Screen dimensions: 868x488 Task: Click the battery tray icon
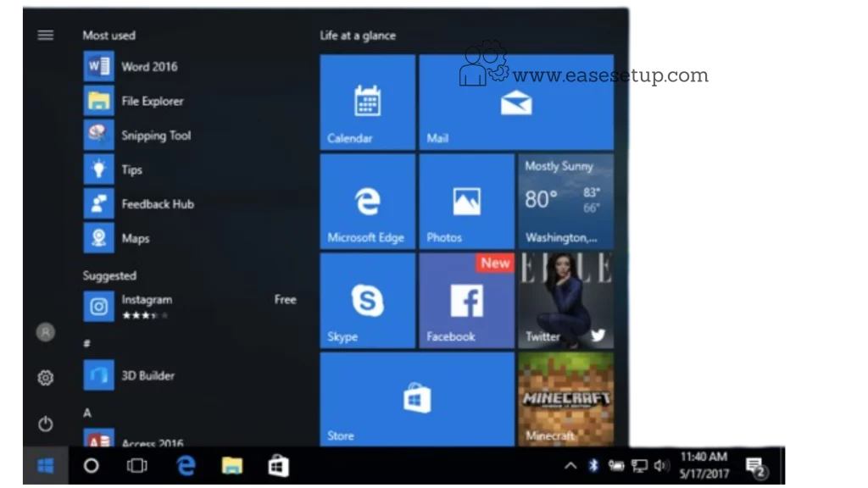tap(616, 466)
